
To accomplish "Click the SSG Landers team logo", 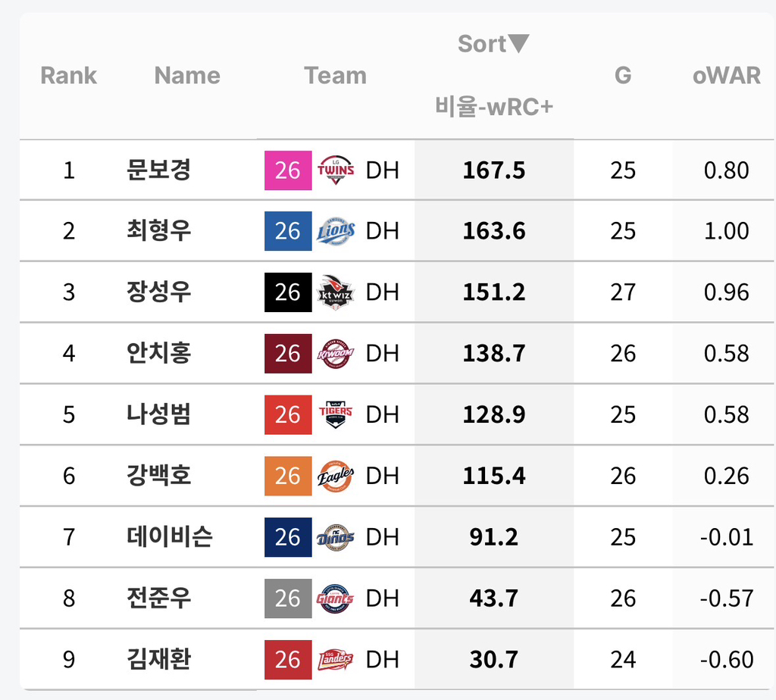I will [336, 659].
